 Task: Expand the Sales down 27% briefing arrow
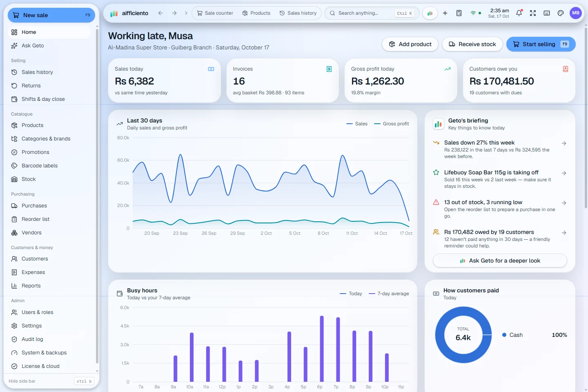(x=564, y=143)
